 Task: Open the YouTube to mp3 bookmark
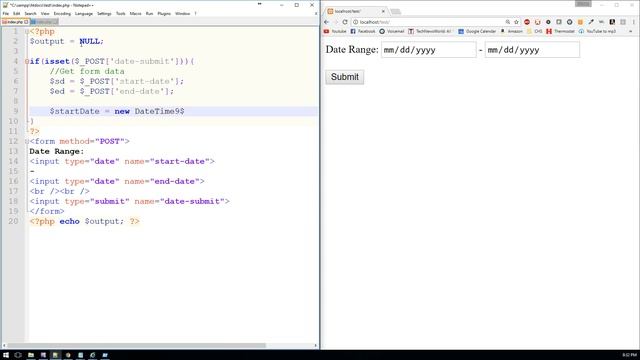[x=597, y=31]
